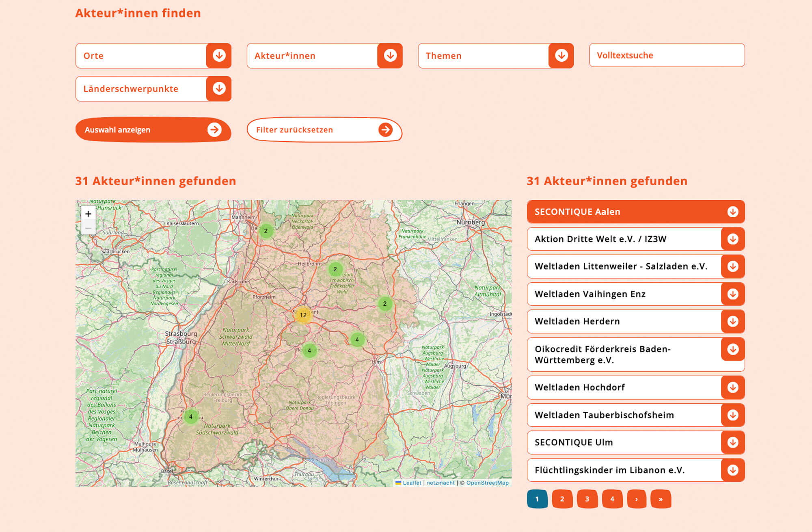Open the Orte dropdown
Screen dimensions: 812x532
[219, 56]
